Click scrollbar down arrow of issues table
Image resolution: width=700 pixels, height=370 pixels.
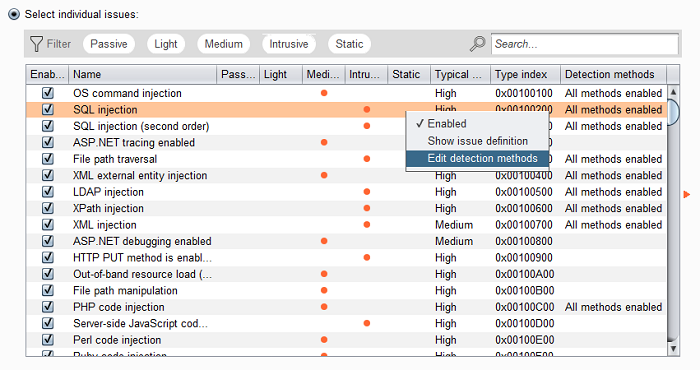[x=673, y=349]
